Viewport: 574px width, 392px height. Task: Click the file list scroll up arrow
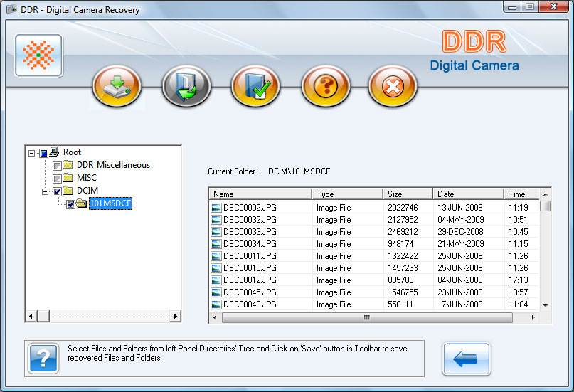546,194
